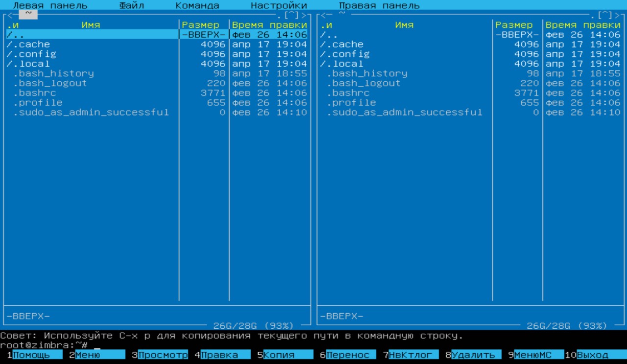Open the Правая панель menu
This screenshot has width=627, height=364.
[x=379, y=5]
